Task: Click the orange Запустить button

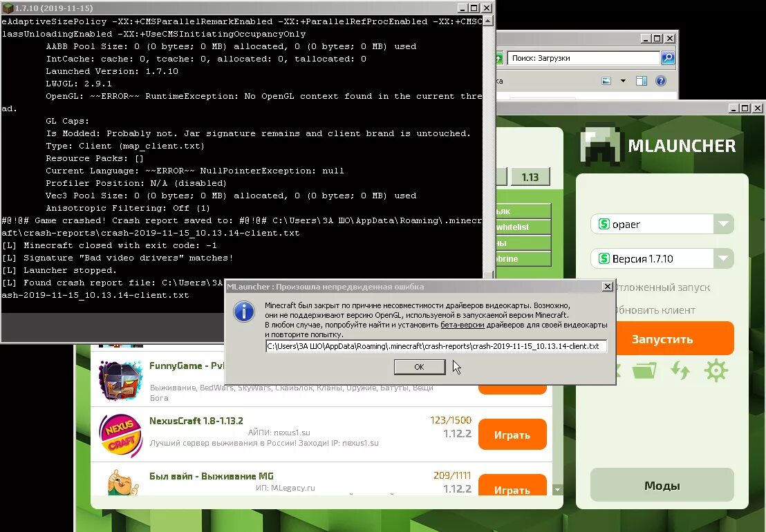Action: [675, 339]
